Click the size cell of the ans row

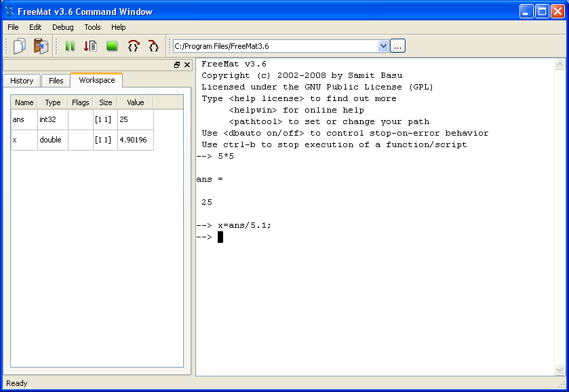tap(105, 119)
